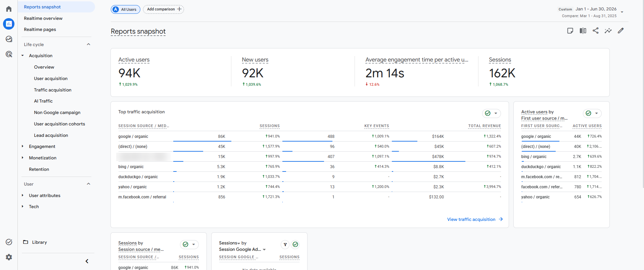Open the Admin settings gear icon
Viewport: 644px width, 270px height.
tap(9, 257)
